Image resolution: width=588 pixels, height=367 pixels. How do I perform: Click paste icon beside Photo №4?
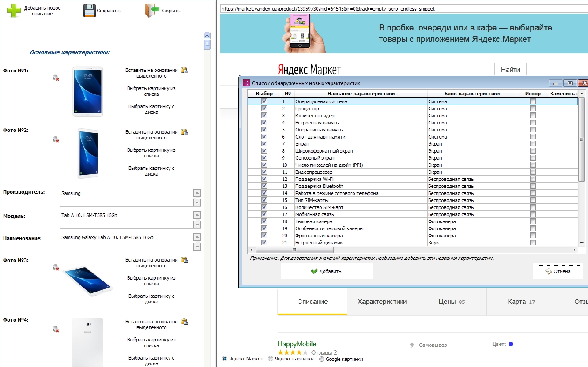coord(185,322)
